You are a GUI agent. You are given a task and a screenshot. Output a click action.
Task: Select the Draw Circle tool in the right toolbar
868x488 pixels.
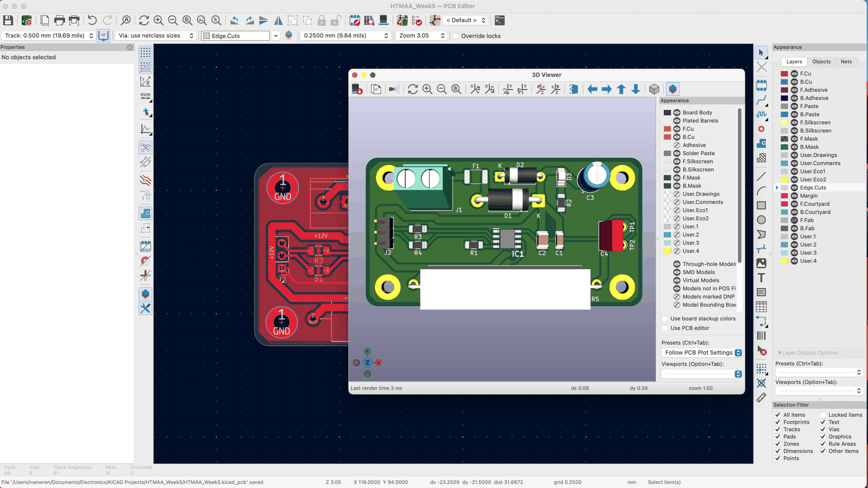762,220
